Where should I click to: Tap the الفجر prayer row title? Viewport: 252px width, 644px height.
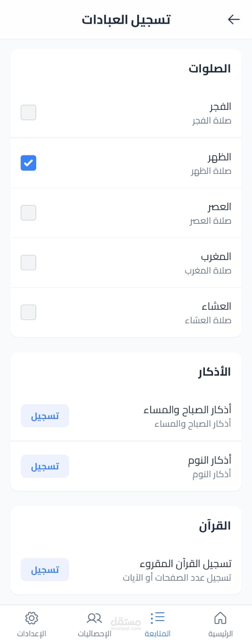point(220,107)
